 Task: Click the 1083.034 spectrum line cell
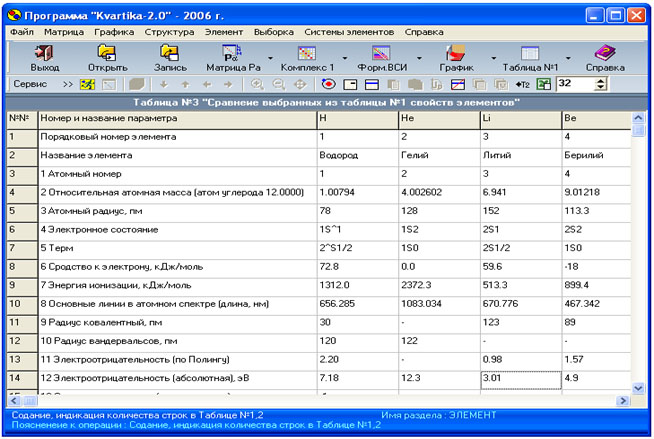[439, 306]
